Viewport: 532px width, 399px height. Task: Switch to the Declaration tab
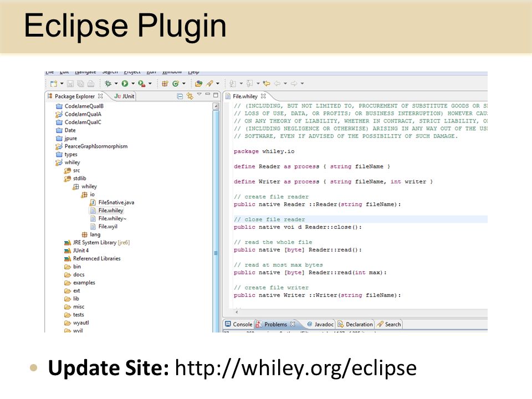(355, 324)
